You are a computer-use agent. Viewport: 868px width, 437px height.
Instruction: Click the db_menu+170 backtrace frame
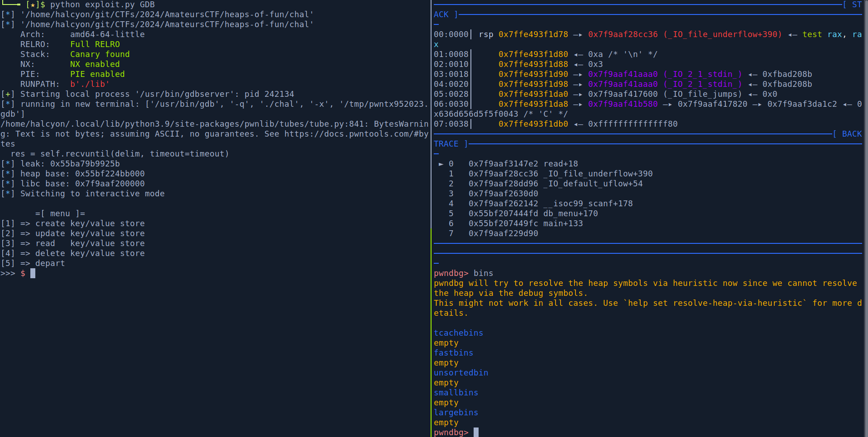570,214
